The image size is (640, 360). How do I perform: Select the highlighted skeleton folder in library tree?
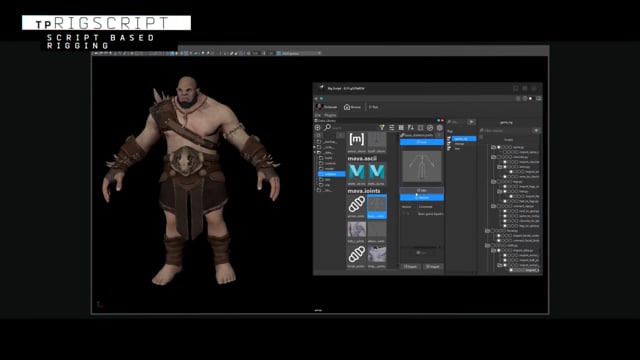click(x=331, y=174)
